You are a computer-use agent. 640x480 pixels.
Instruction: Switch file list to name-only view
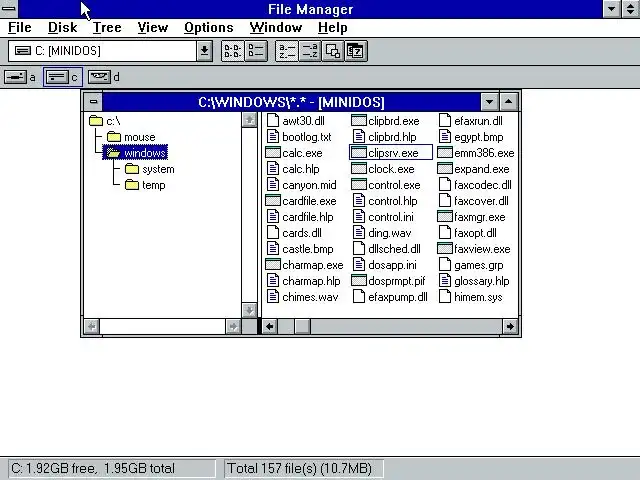tap(232, 51)
